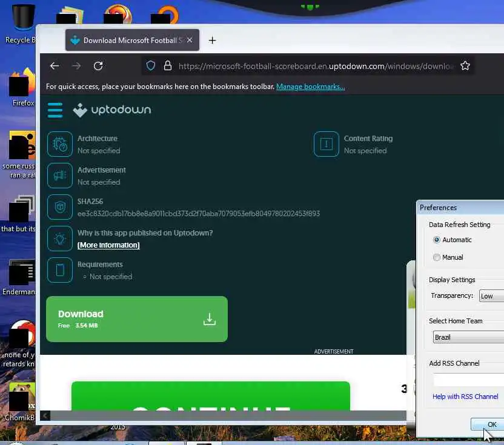Viewport: 504px width, 445px height.
Task: Select the Firefox desktop shortcut
Action: (22, 87)
